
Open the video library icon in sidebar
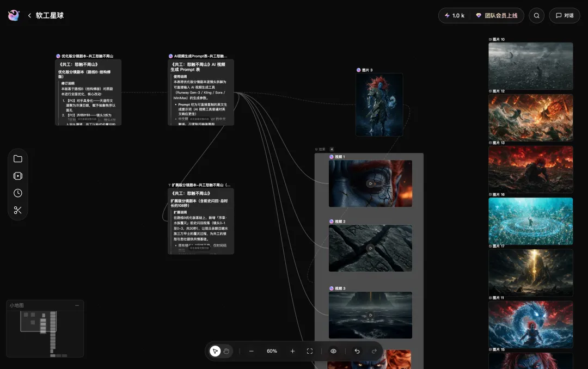[x=17, y=176]
